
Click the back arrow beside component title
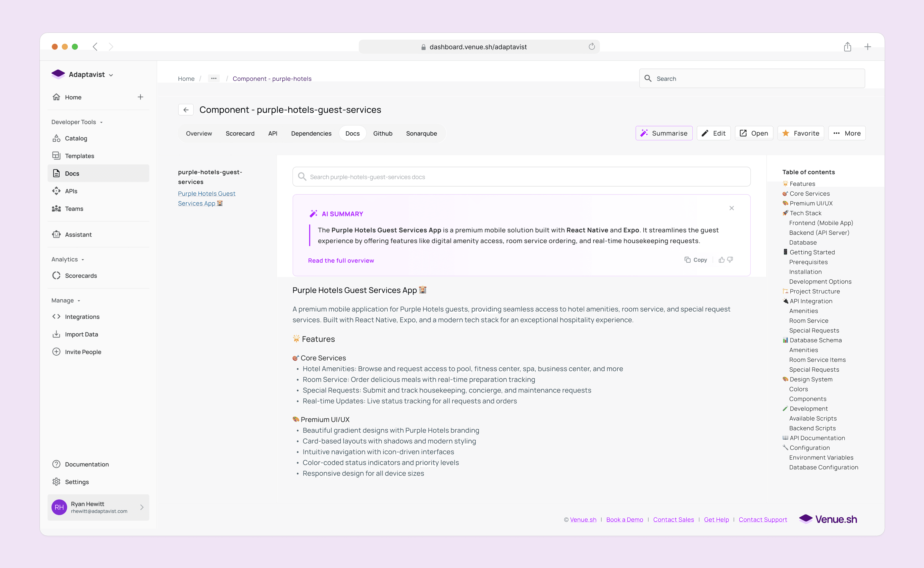186,110
